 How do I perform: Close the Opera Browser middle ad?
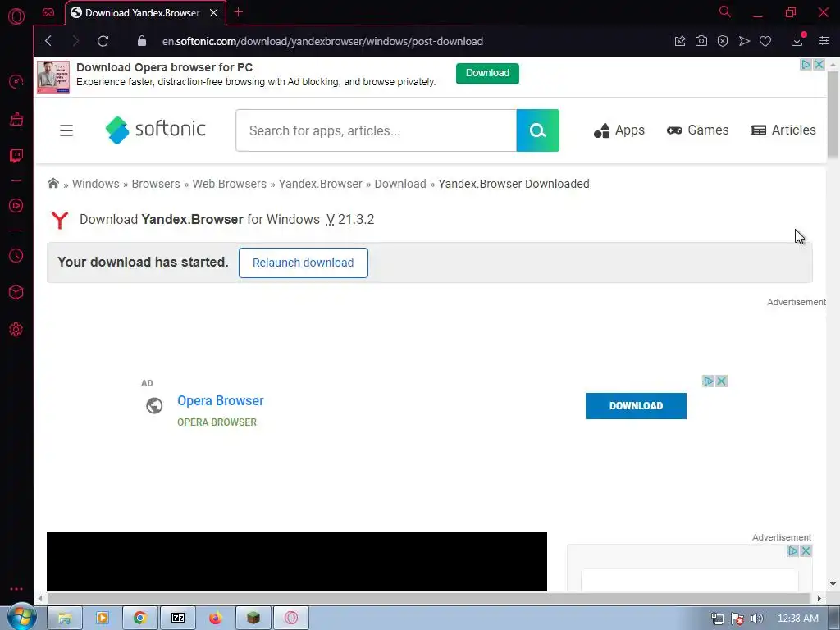point(722,381)
